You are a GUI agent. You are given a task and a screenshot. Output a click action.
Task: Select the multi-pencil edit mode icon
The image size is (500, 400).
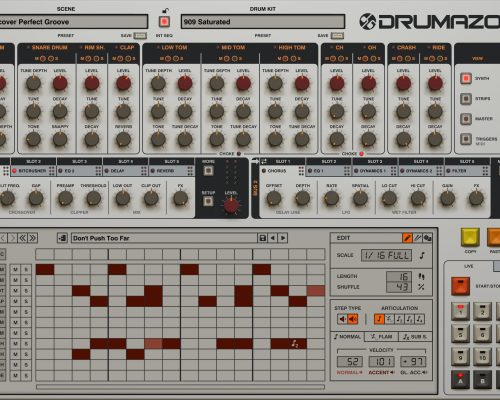pos(417,238)
